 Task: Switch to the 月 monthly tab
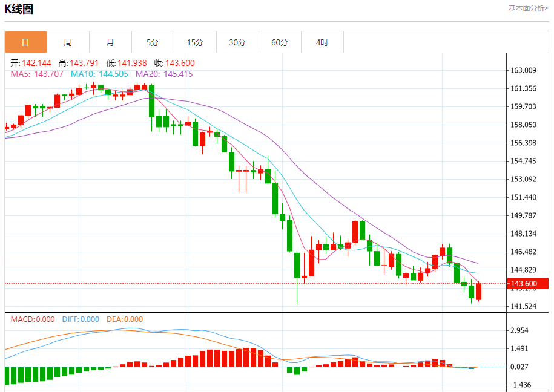[110, 42]
